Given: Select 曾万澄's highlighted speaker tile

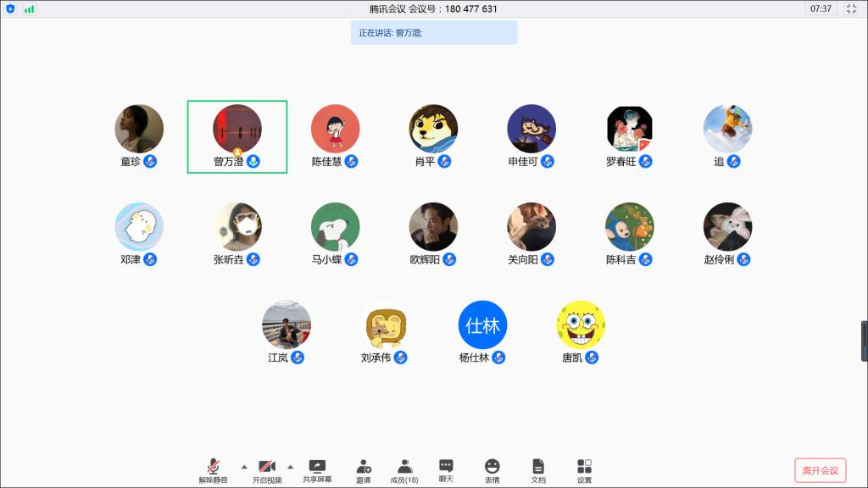Looking at the screenshot, I should click(237, 136).
